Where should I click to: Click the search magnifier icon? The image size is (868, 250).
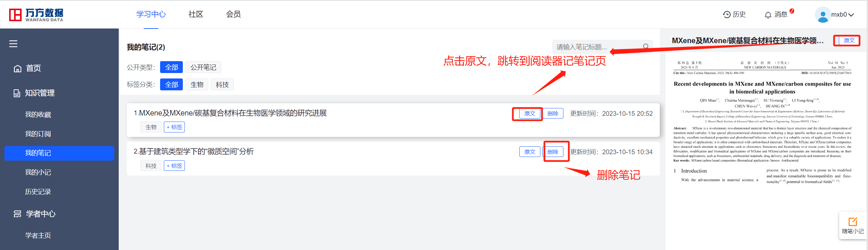pyautogui.click(x=646, y=47)
